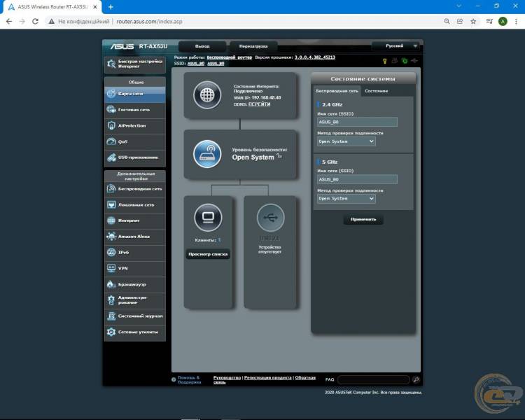Switch to the Беспроводная сеть tab
This screenshot has height=420, width=525.
337,91
